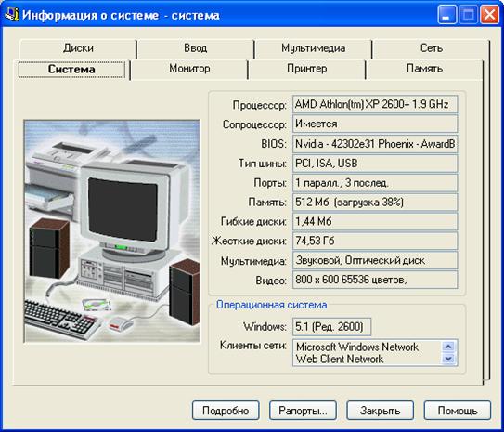Click the Windows version field 5.1 (Ред. 2600)
The width and height of the screenshot is (504, 432).
click(x=331, y=327)
